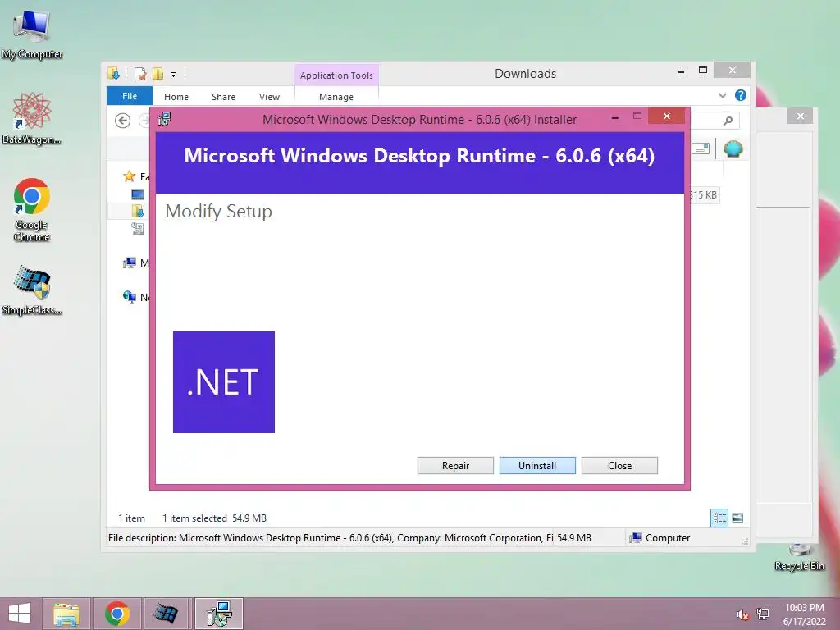This screenshot has width=840, height=630.
Task: Select the Favorites star in navigation pane
Action: pos(129,176)
